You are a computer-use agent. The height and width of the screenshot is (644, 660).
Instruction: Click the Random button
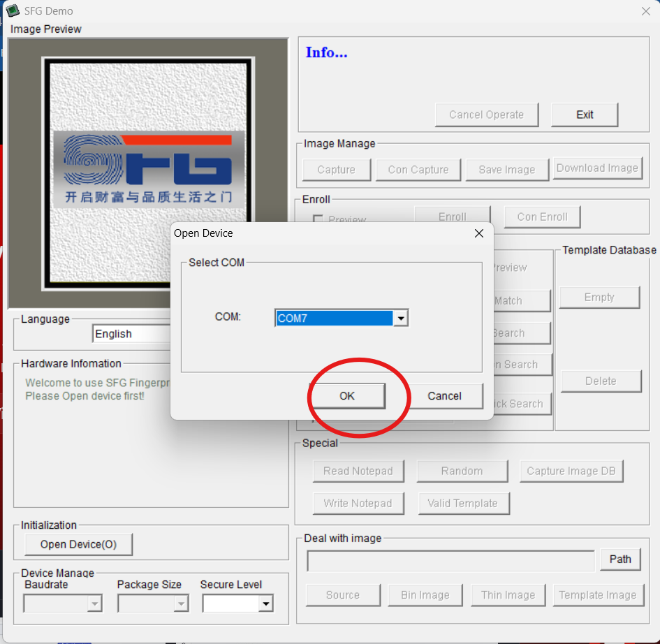tap(462, 471)
